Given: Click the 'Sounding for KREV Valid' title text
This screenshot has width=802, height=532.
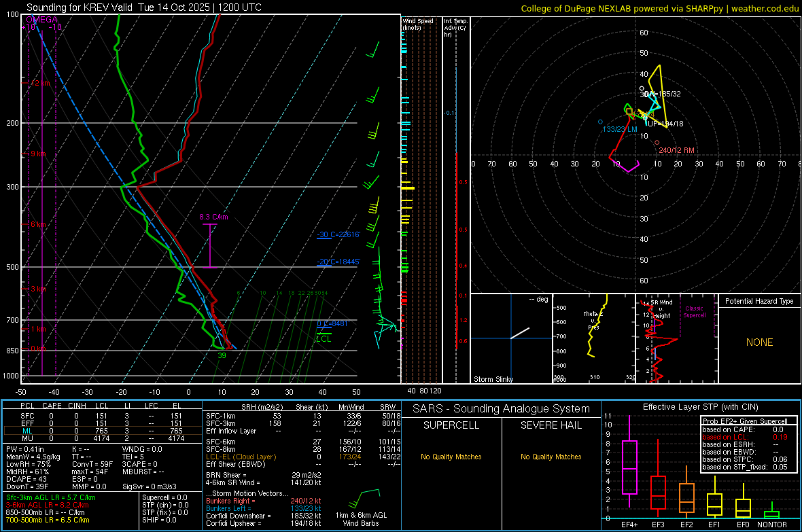Looking at the screenshot, I should (80, 7).
